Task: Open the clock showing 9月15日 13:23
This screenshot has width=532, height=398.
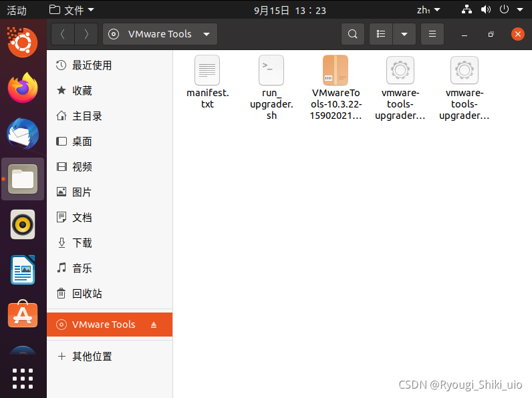Action: tap(290, 11)
